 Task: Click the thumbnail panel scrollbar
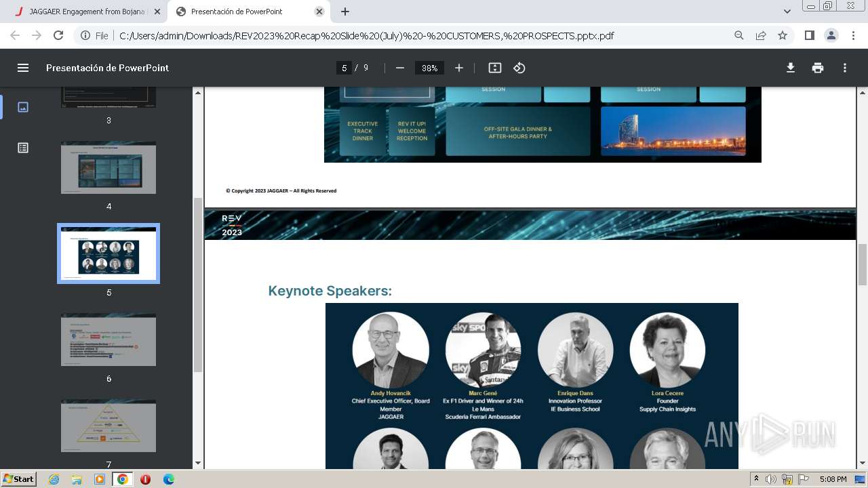pyautogui.click(x=198, y=285)
